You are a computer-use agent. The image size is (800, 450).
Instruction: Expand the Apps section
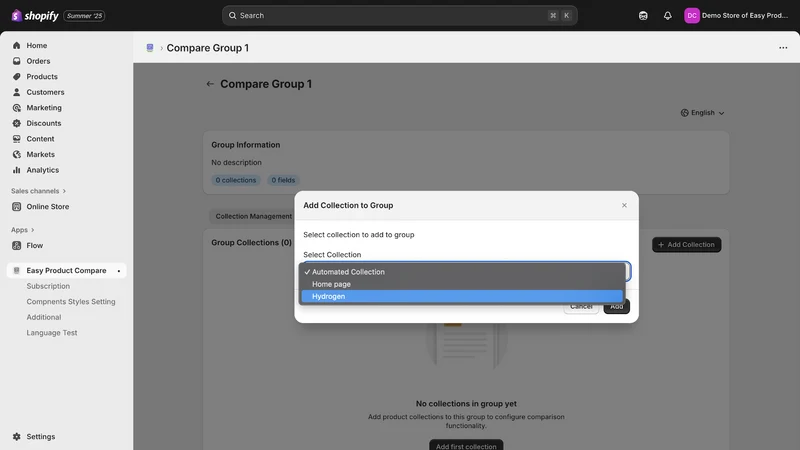22,230
